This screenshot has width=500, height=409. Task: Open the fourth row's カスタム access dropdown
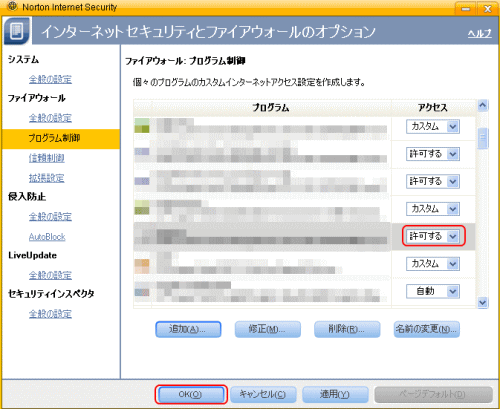click(x=433, y=209)
